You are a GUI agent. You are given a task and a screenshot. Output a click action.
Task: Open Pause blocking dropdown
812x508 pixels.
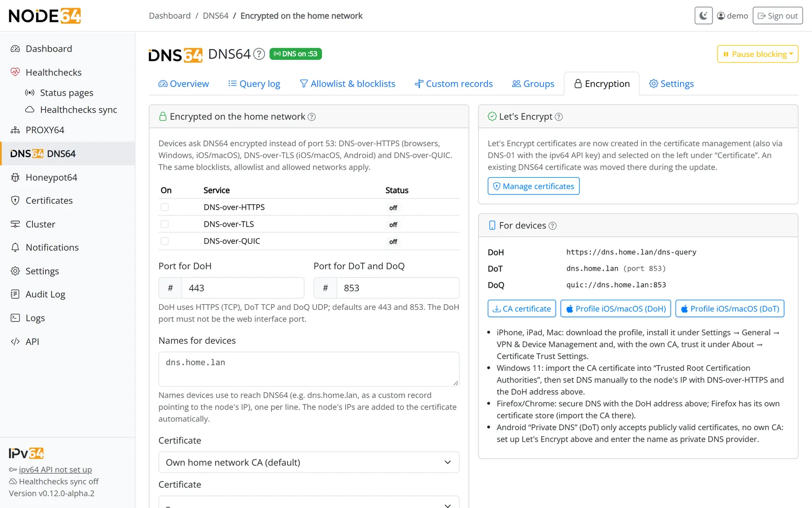point(757,54)
